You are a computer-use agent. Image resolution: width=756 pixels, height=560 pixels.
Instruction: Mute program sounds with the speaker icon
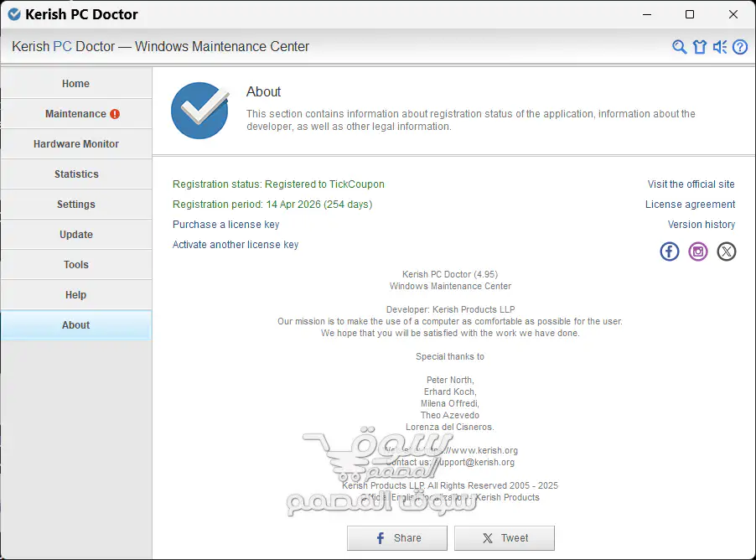719,47
